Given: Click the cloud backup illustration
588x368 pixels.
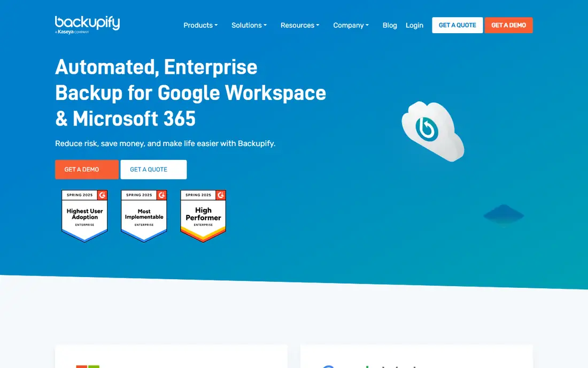Looking at the screenshot, I should click(x=433, y=131).
